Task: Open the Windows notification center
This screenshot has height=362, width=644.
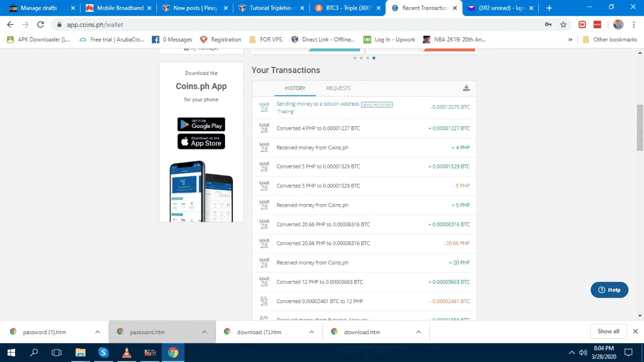Action: point(628,352)
